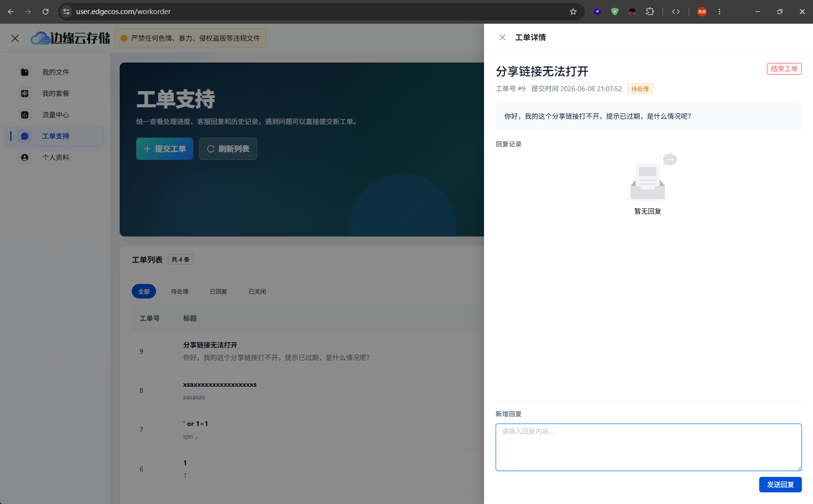The width and height of the screenshot is (813, 504).
Task: Reload the page with refresh icon
Action: [46, 12]
